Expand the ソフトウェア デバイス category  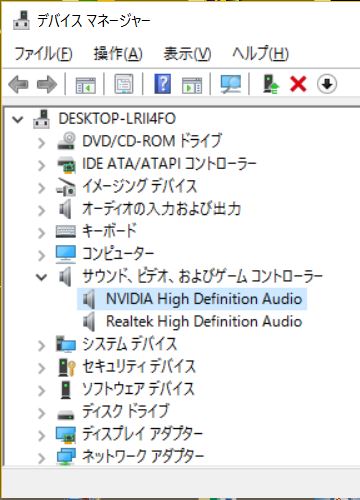(41, 391)
